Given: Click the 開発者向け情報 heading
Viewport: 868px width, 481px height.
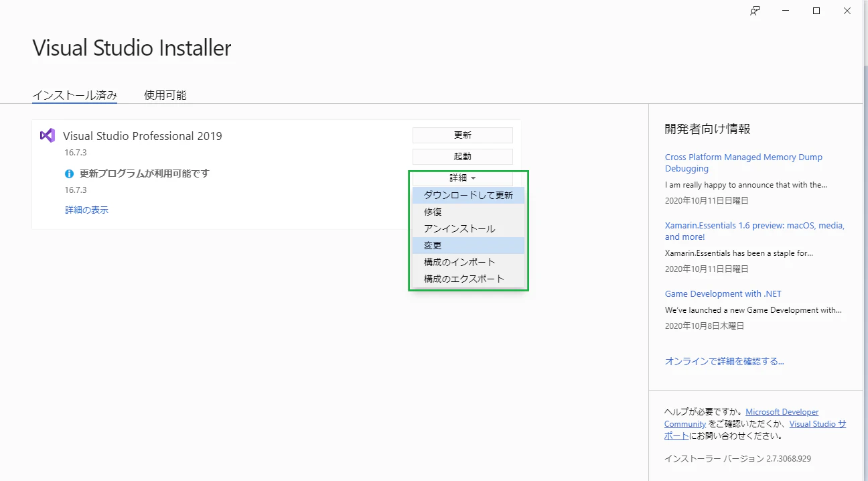Looking at the screenshot, I should pos(707,129).
